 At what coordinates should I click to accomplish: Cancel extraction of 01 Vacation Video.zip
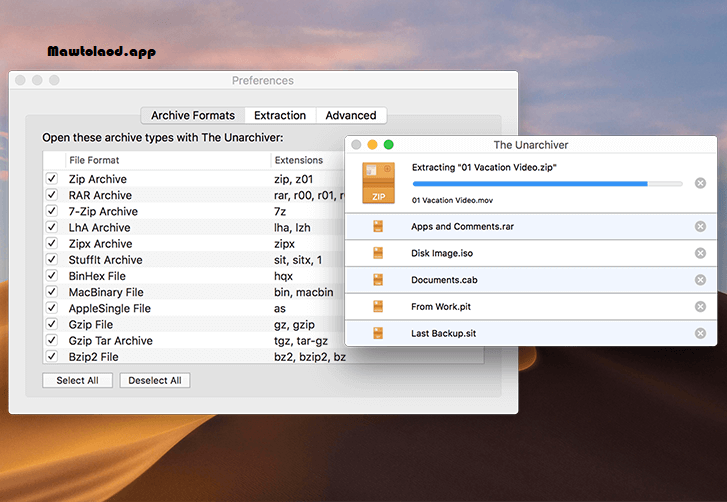[700, 183]
